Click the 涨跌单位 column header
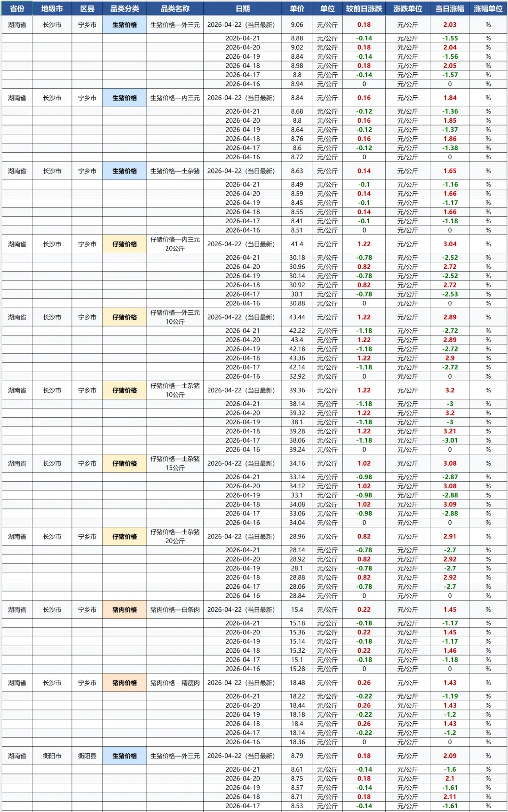The width and height of the screenshot is (508, 812). click(408, 8)
